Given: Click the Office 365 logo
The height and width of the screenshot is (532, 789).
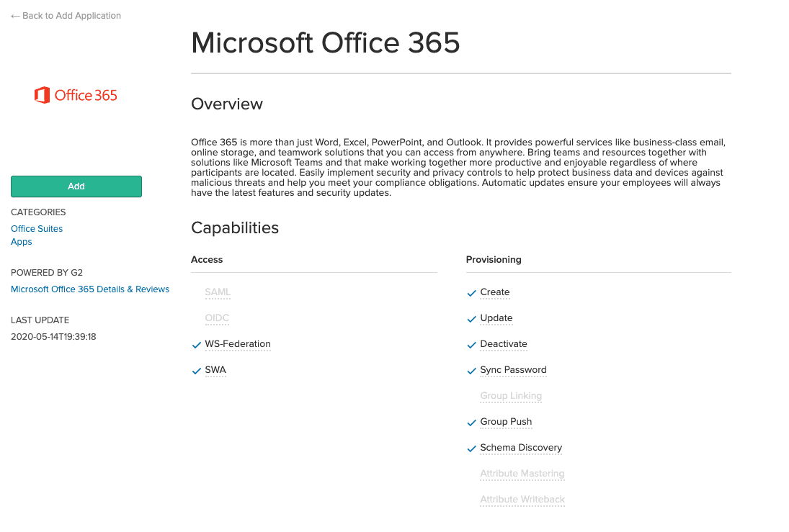Looking at the screenshot, I should point(76,95).
